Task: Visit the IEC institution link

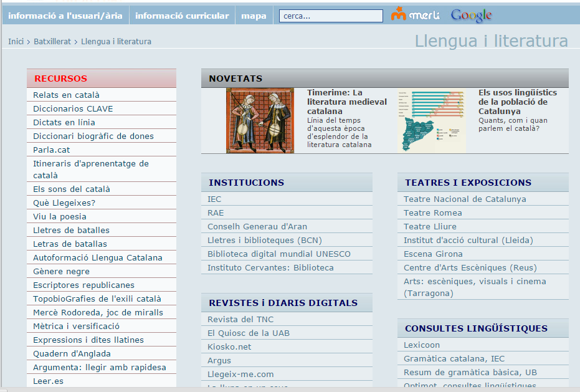Action: (x=214, y=199)
